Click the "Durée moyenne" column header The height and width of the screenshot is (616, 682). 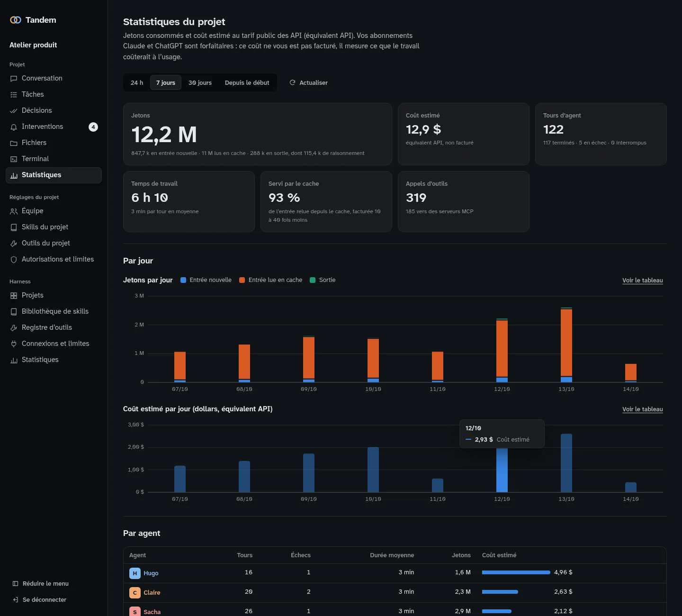[x=392, y=555]
